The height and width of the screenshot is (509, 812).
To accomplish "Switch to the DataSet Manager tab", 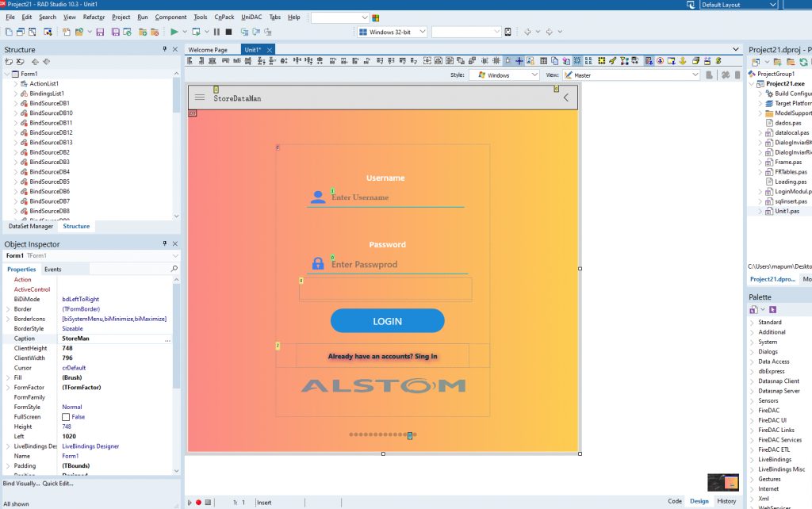I will pos(31,226).
